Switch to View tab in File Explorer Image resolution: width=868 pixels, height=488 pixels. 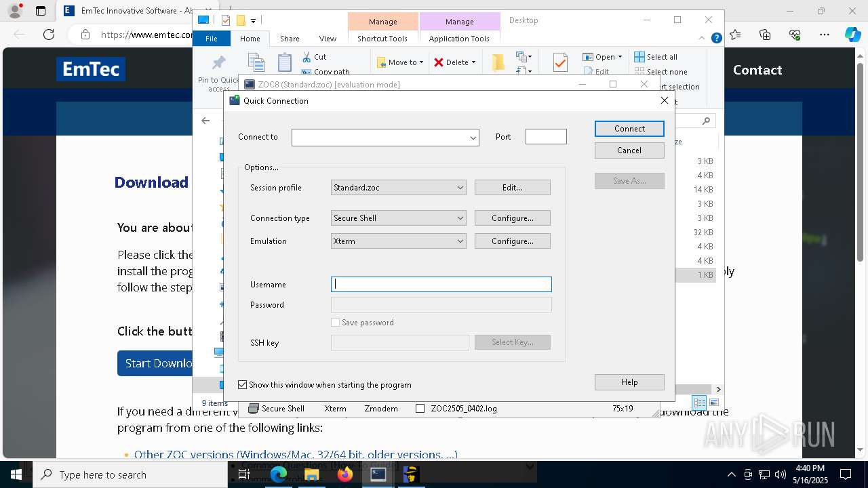[x=328, y=39]
